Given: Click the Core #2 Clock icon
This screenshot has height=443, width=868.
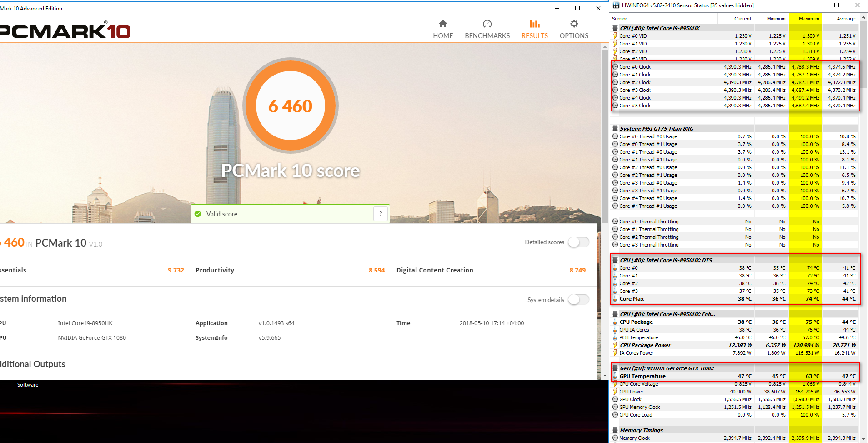Looking at the screenshot, I should [x=615, y=82].
